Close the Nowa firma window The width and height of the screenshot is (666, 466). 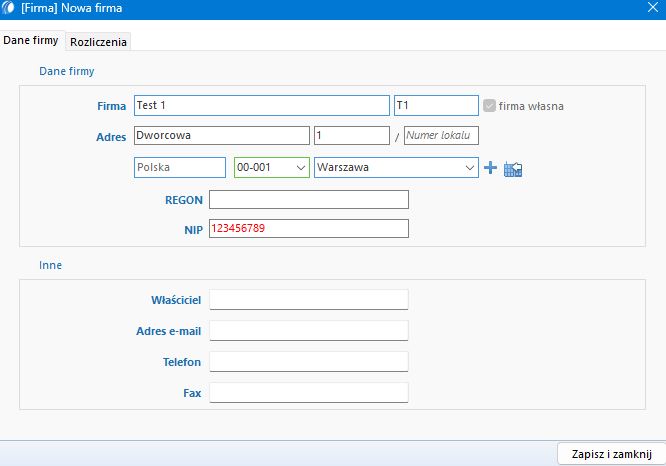(x=652, y=8)
